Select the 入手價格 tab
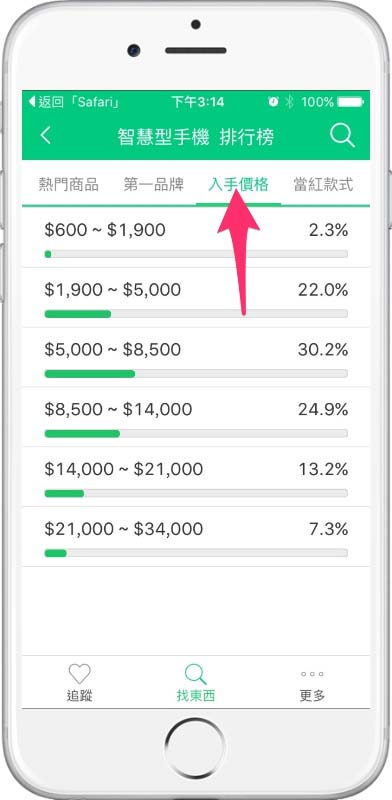The height and width of the screenshot is (800, 392). (x=238, y=184)
